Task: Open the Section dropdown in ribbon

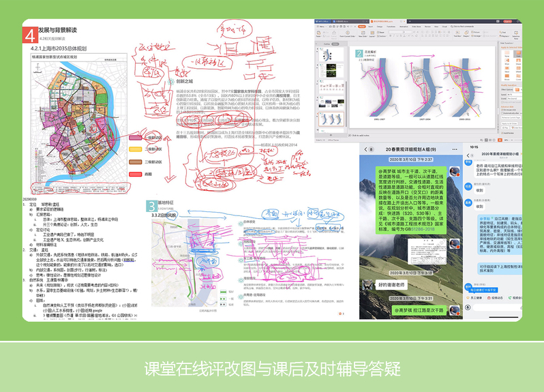Action: (382, 36)
